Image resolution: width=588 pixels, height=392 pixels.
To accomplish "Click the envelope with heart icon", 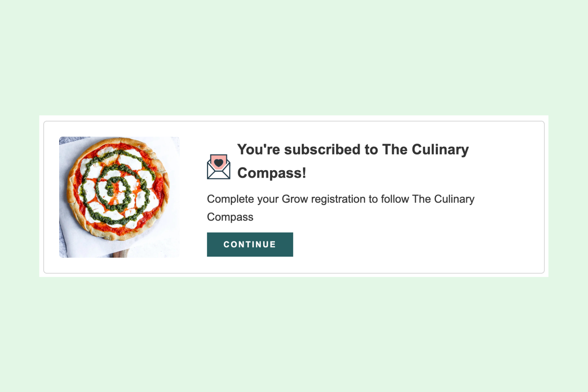I will (x=219, y=167).
